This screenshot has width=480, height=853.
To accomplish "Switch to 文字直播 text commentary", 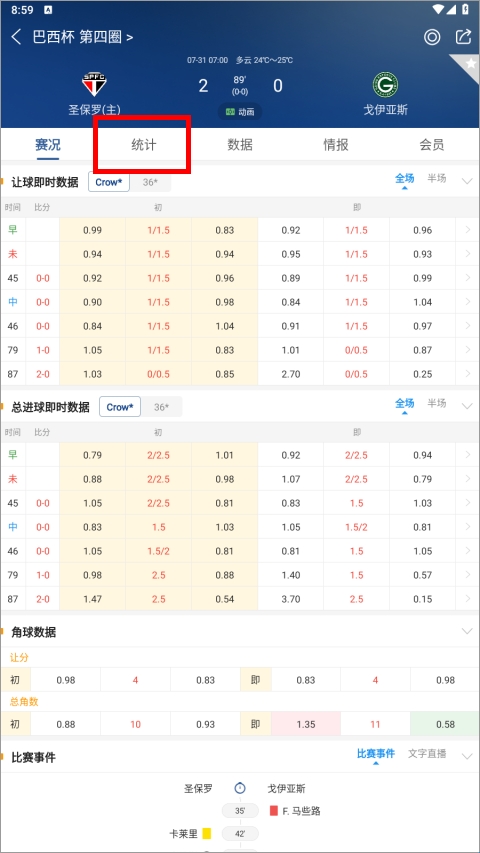I will pyautogui.click(x=427, y=753).
